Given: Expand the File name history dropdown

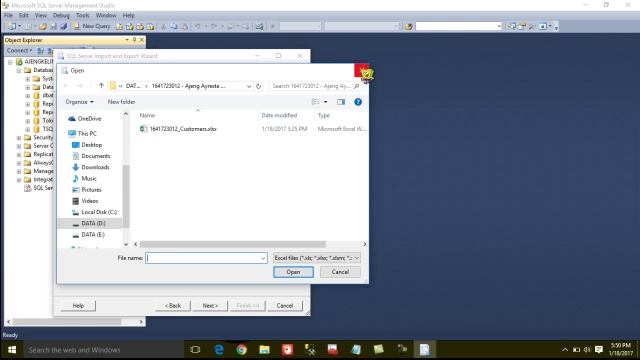Looking at the screenshot, I should (x=263, y=258).
